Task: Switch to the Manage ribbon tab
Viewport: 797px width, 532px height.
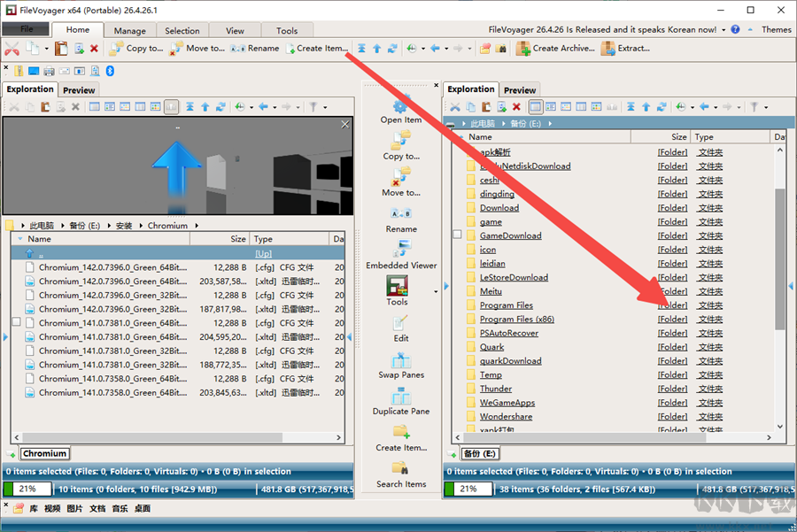Action: tap(129, 30)
